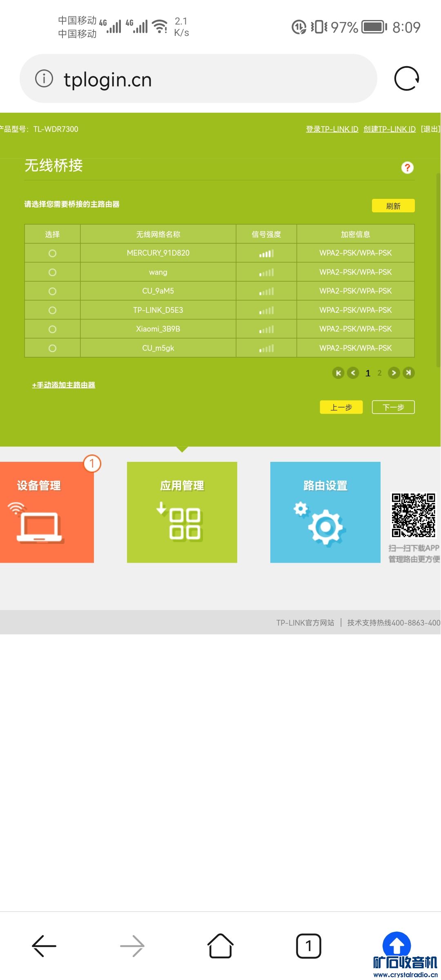
Task: Click signal strength bars for wang
Action: coord(266,272)
